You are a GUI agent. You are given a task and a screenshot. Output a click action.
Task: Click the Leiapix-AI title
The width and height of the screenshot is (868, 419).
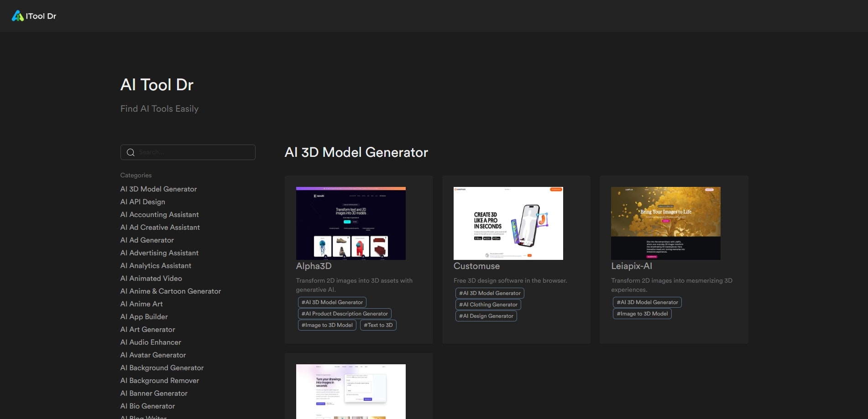tap(631, 266)
